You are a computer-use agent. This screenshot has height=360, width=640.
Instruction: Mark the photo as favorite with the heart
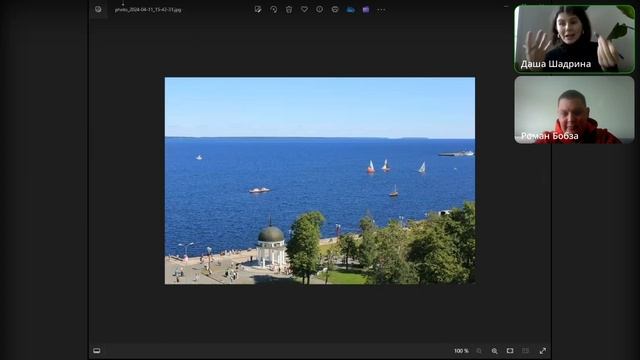304,9
